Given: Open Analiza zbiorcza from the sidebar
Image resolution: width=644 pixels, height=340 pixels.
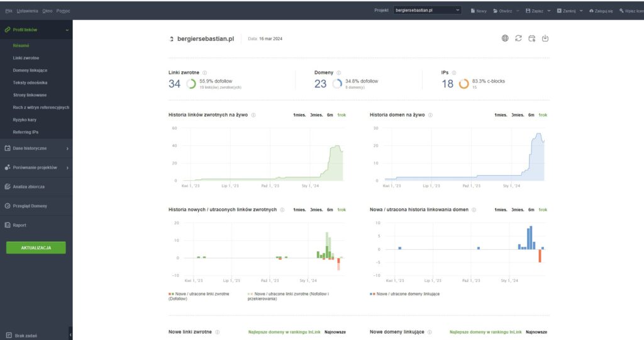Looking at the screenshot, I should click(28, 187).
